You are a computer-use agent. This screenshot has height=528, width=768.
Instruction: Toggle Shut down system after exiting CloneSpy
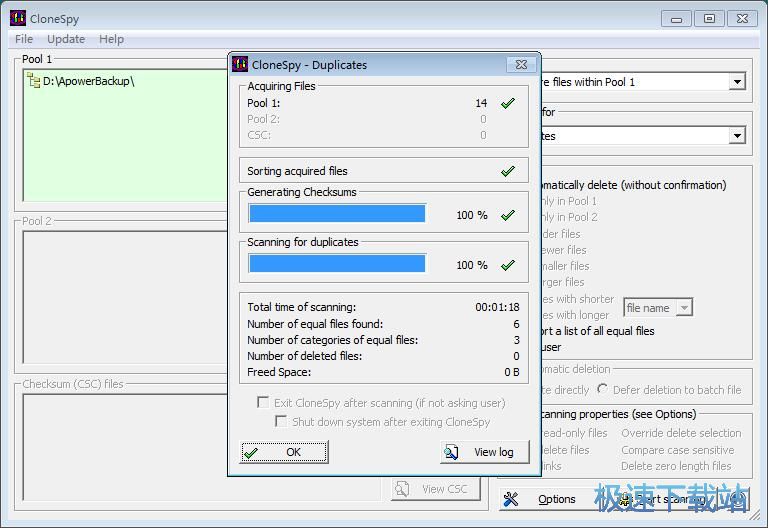point(281,421)
